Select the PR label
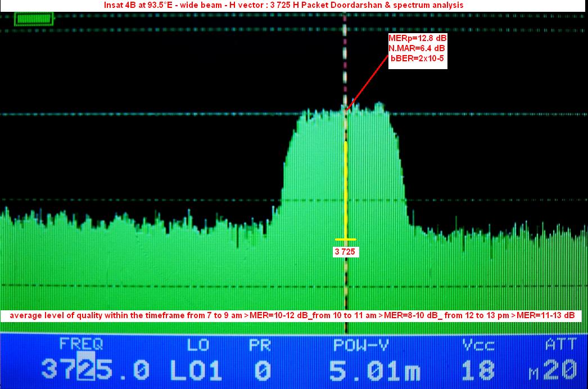Screen dimensions: 588x389 coord(260,344)
